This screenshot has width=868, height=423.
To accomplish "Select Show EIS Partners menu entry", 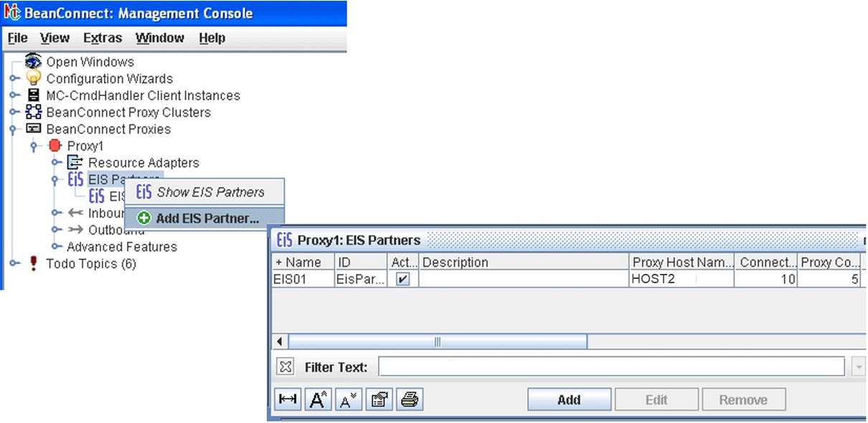I will click(209, 192).
